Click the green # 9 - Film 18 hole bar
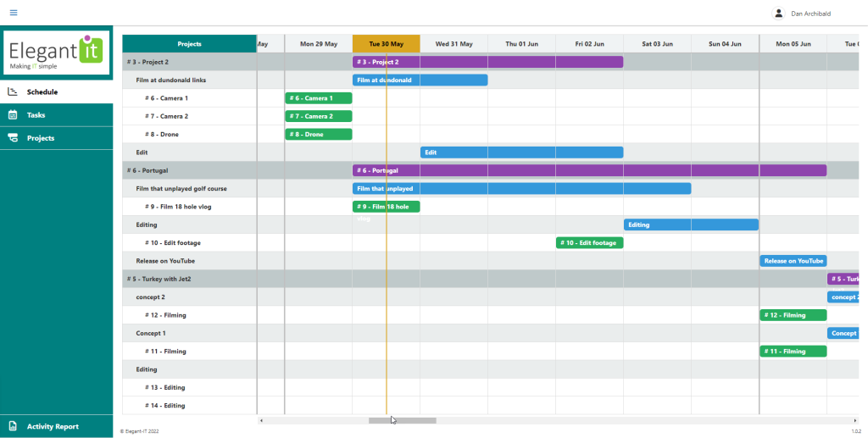Viewport: 868px width, 438px height. coord(387,207)
